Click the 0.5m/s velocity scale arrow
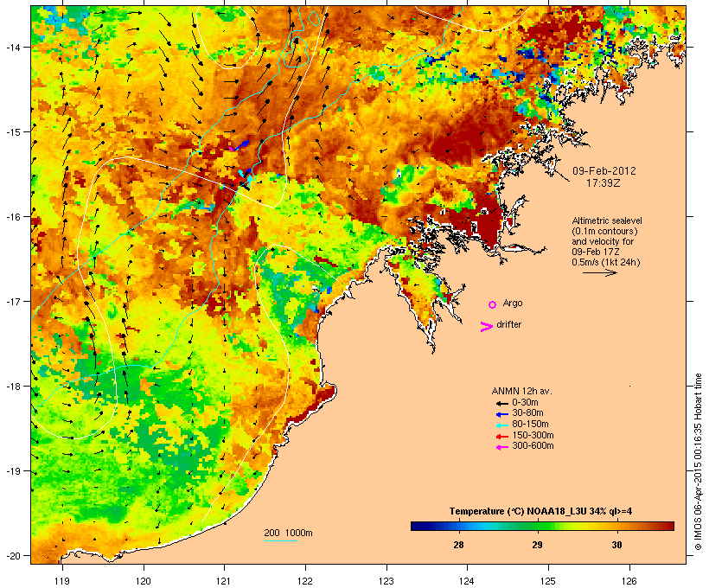This screenshot has width=709, height=588. [599, 272]
